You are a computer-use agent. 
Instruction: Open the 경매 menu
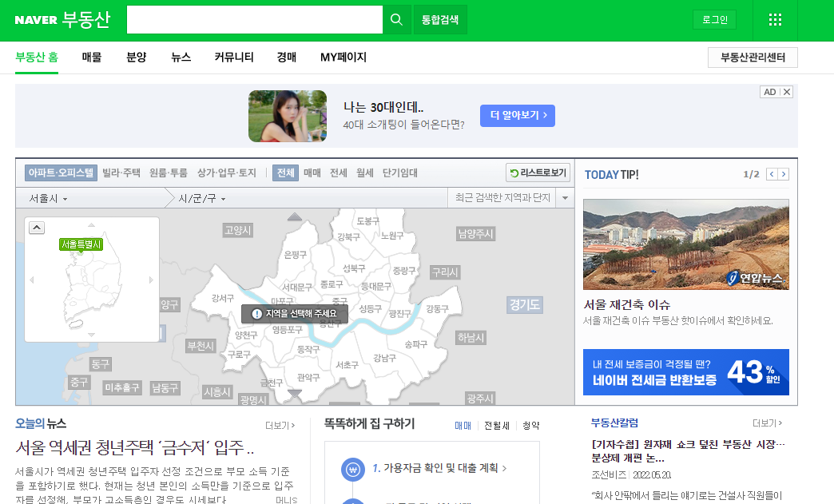pyautogui.click(x=287, y=58)
